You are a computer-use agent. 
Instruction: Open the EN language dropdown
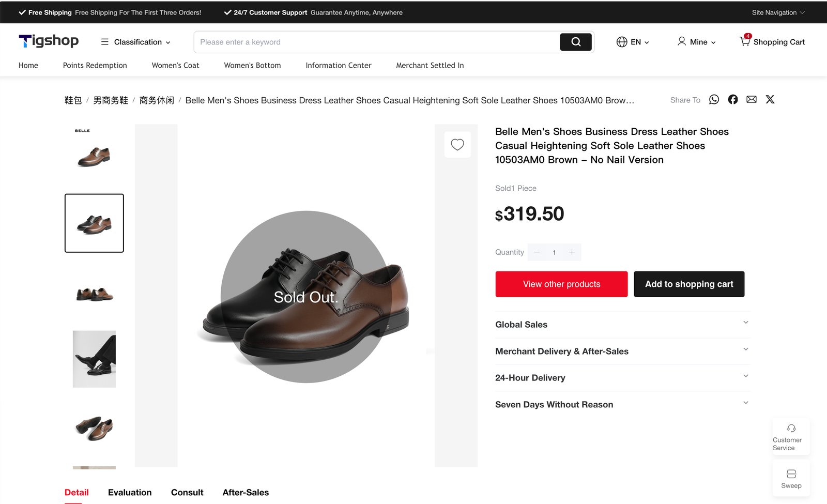point(633,42)
